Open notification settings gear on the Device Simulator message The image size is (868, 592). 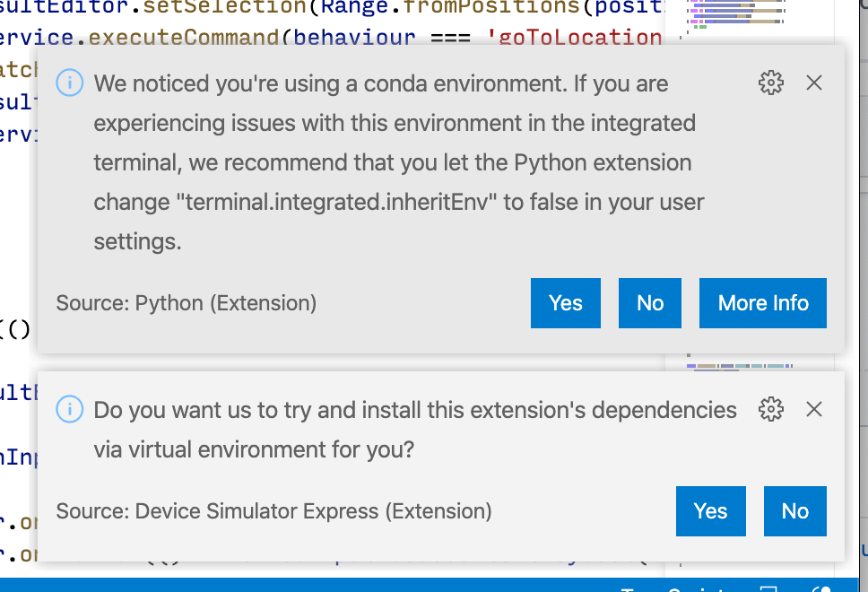[770, 409]
